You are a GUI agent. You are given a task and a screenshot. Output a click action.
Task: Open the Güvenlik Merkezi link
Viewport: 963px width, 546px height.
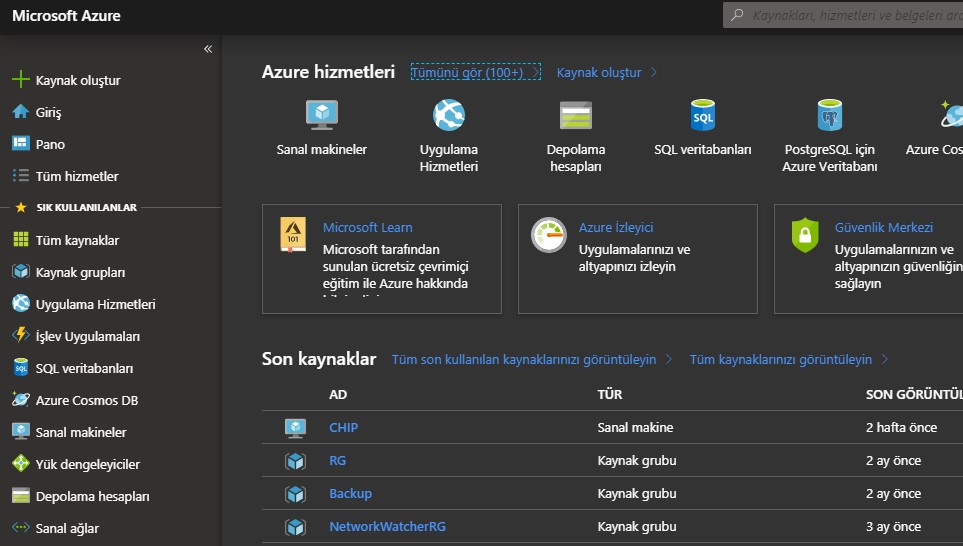884,227
